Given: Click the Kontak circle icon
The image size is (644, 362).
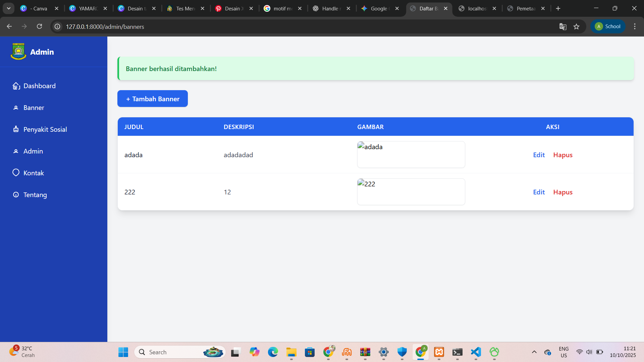Looking at the screenshot, I should click(x=16, y=173).
